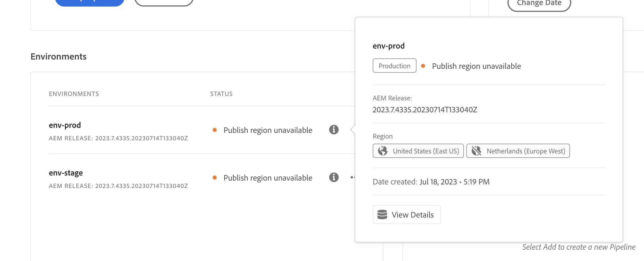Click the crossed-out globe icon for Netherlands
Viewport: 644px width, 261px height.
pos(476,151)
